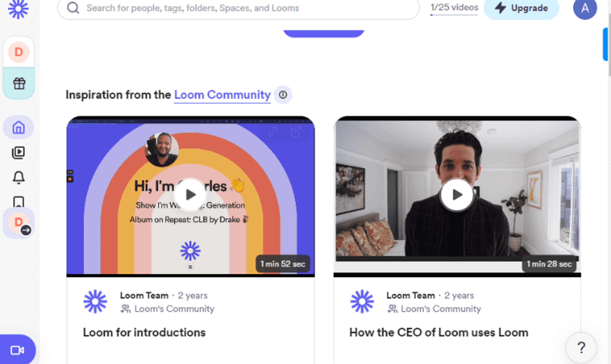This screenshot has height=364, width=611.
Task: Open the video Library icon
Action: coord(18,153)
